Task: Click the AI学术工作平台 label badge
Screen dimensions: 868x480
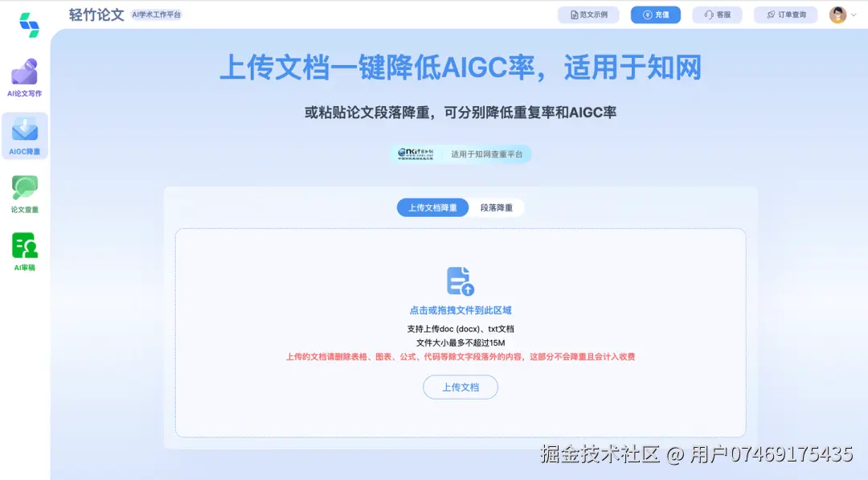Action: coord(157,14)
